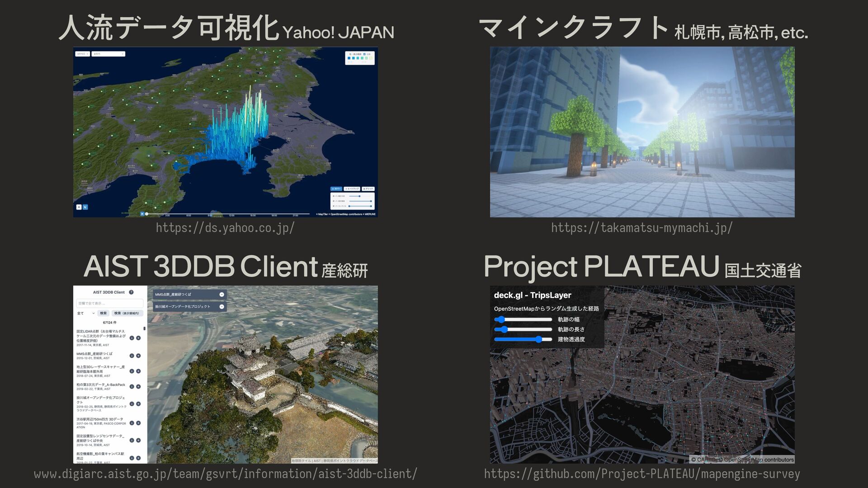Open the date dropdown on Yahoo map
The width and height of the screenshot is (868, 488).
pos(82,54)
